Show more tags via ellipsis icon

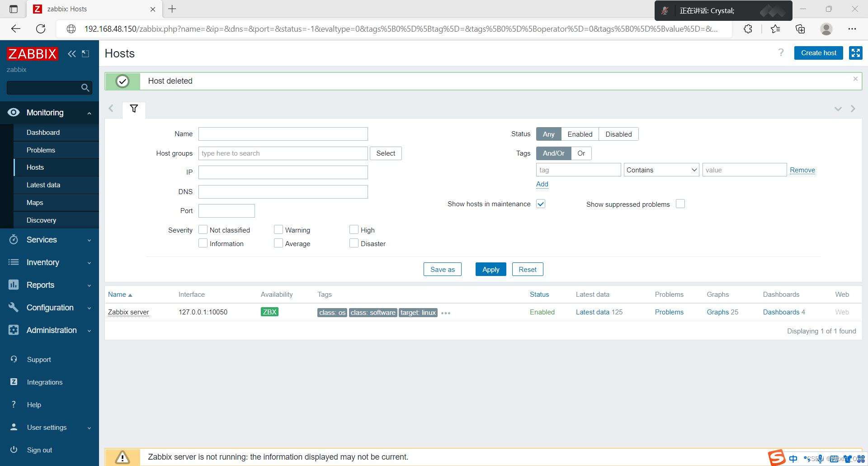446,313
